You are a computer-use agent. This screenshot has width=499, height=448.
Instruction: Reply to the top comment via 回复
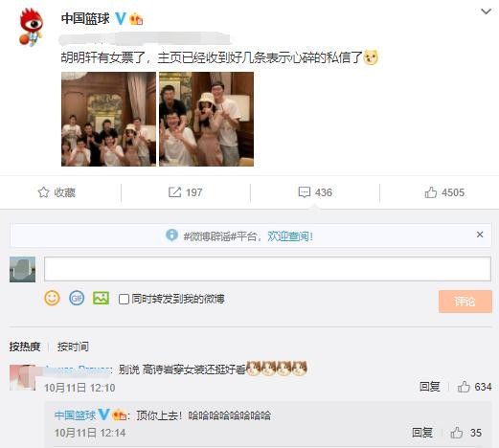(x=430, y=387)
